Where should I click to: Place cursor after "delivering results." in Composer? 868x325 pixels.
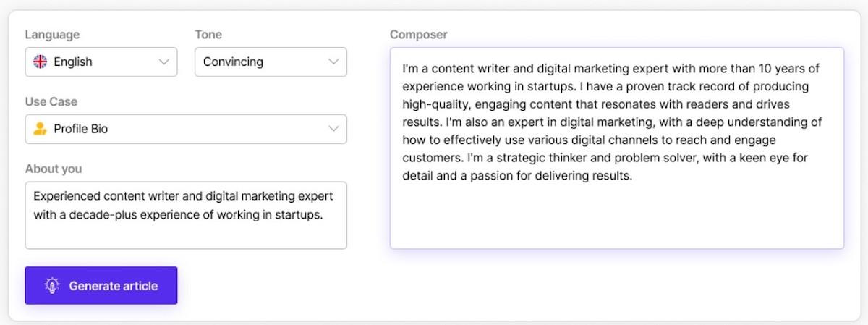(634, 175)
